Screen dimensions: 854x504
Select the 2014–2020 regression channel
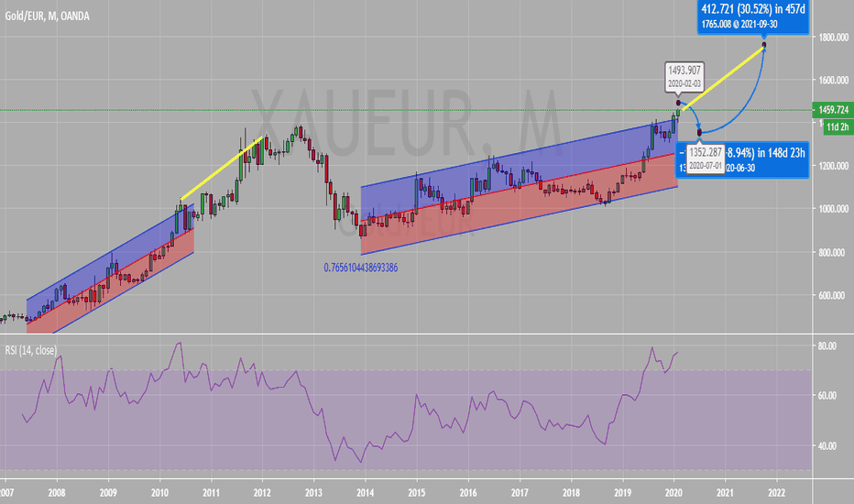[x=519, y=188]
